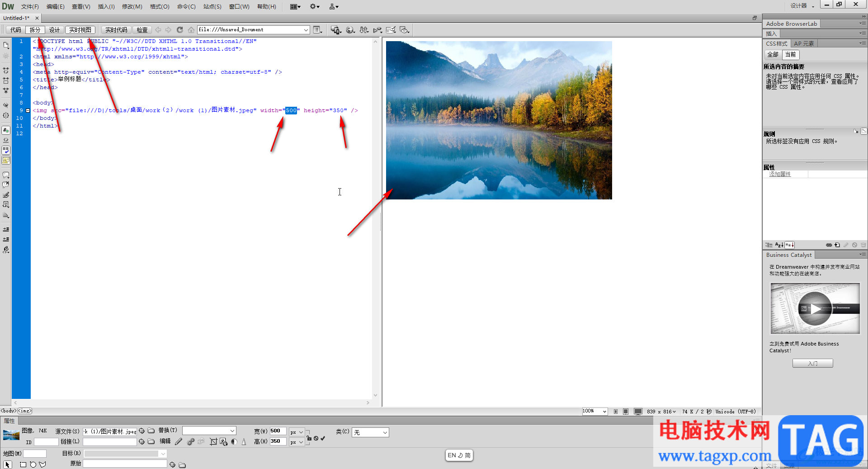Open the 100% zoom level dropdown
The width and height of the screenshot is (868, 469).
[x=595, y=411]
